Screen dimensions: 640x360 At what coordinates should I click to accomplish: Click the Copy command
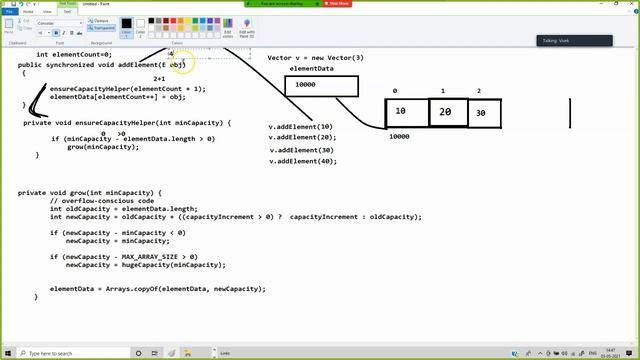(24, 28)
